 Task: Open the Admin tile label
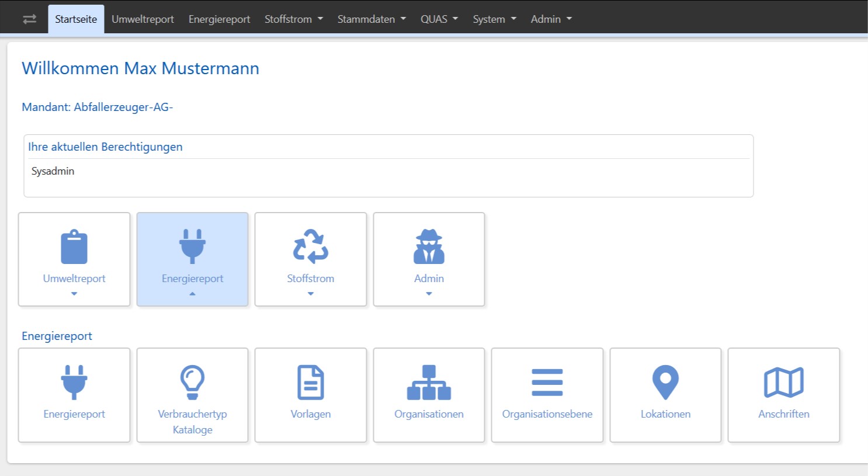pos(429,279)
